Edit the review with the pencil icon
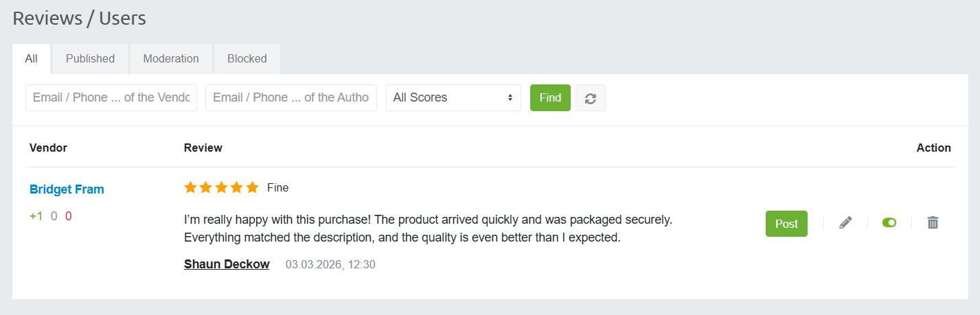The width and height of the screenshot is (980, 315). [845, 223]
